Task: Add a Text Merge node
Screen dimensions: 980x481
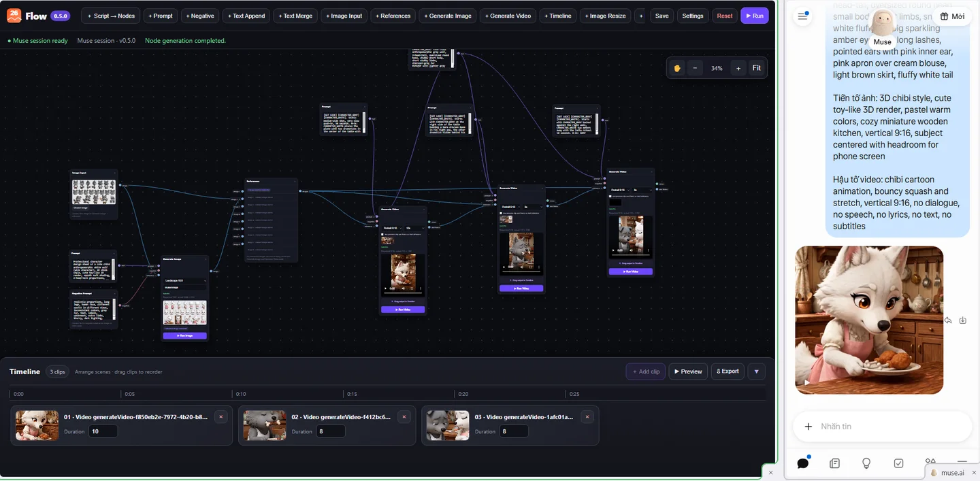Action: [295, 16]
